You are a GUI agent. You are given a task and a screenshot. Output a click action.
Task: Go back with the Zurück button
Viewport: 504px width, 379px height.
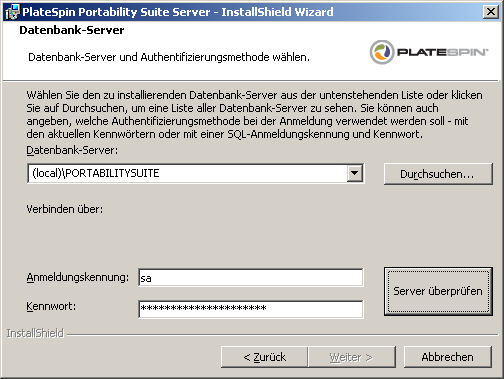coord(264,357)
